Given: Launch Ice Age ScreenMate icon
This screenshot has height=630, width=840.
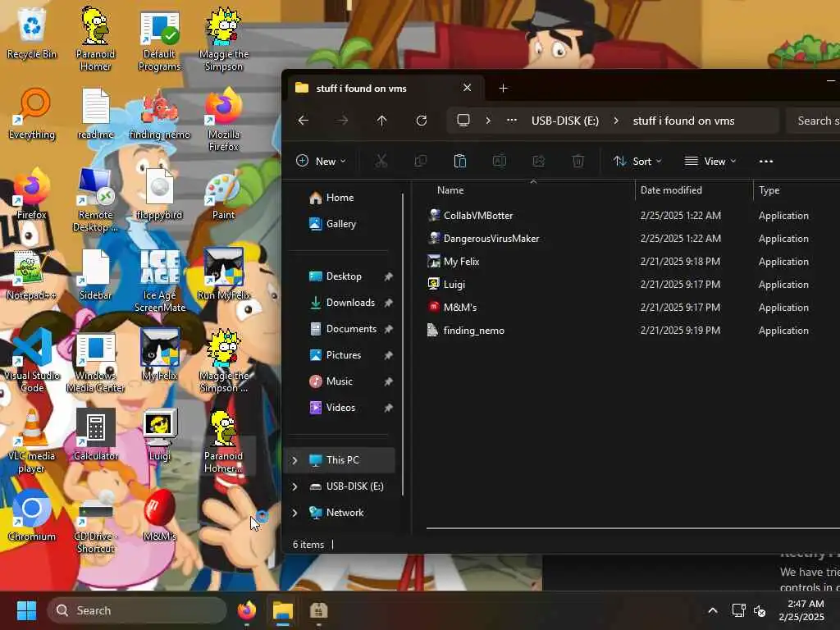Looking at the screenshot, I should [x=160, y=281].
